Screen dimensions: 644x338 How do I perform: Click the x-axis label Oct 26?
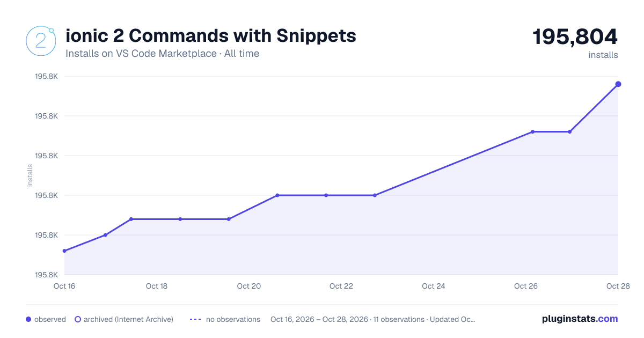tap(526, 286)
